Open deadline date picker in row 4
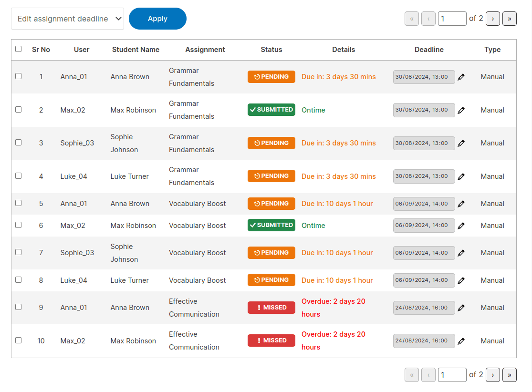Image resolution: width=532 pixels, height=392 pixels. tap(424, 176)
